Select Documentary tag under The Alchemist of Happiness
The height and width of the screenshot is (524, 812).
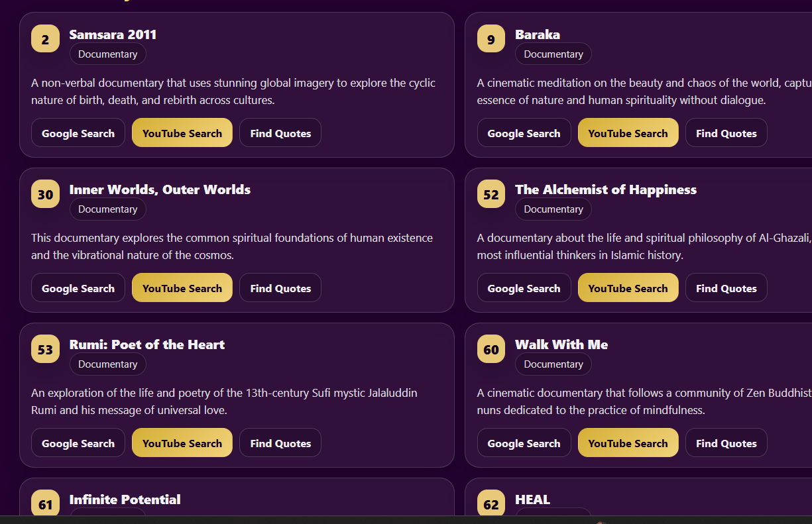(553, 209)
